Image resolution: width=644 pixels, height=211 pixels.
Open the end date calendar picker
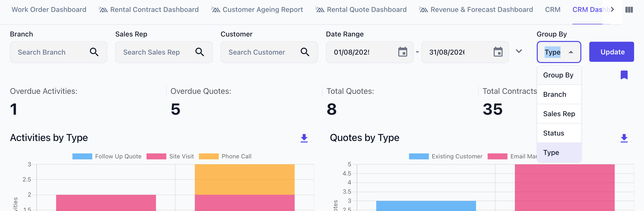click(x=498, y=52)
